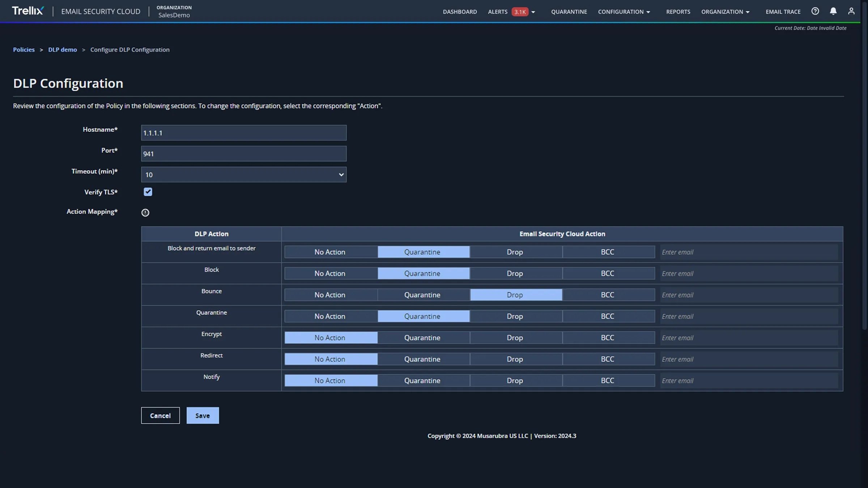This screenshot has height=488, width=868.
Task: Click selected Quarantine option in Block row
Action: click(424, 273)
